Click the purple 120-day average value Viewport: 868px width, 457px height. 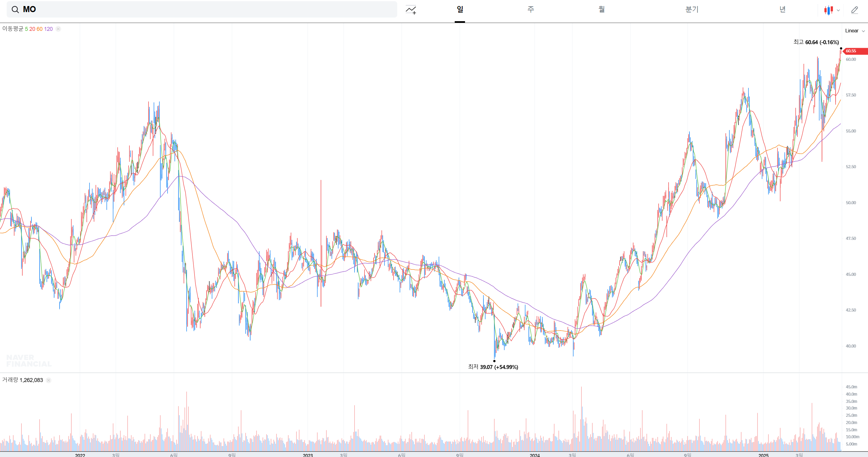(x=48, y=29)
